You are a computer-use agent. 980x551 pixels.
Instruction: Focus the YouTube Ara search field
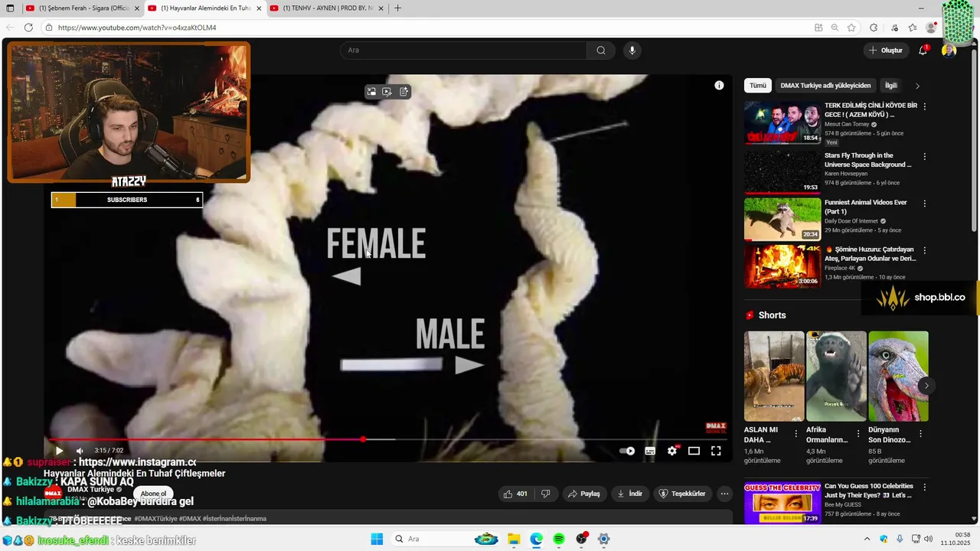463,51
